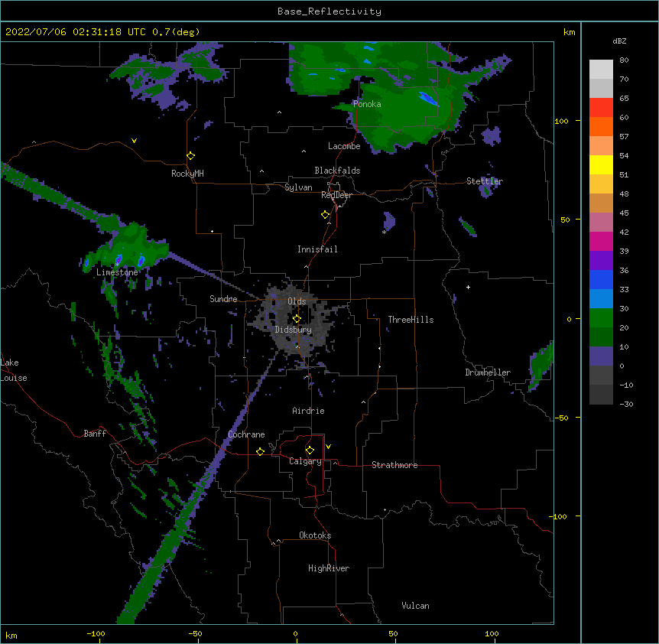Click the yellow v marker northeast of Calgary
Viewport: 659px width, 644px height.
(x=328, y=447)
